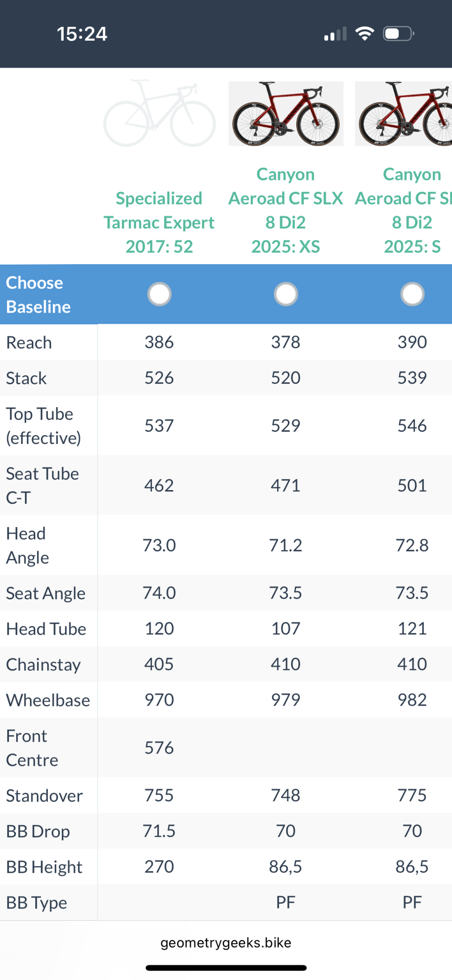This screenshot has height=980, width=452.
Task: Tap the battery indicator icon
Action: click(399, 34)
